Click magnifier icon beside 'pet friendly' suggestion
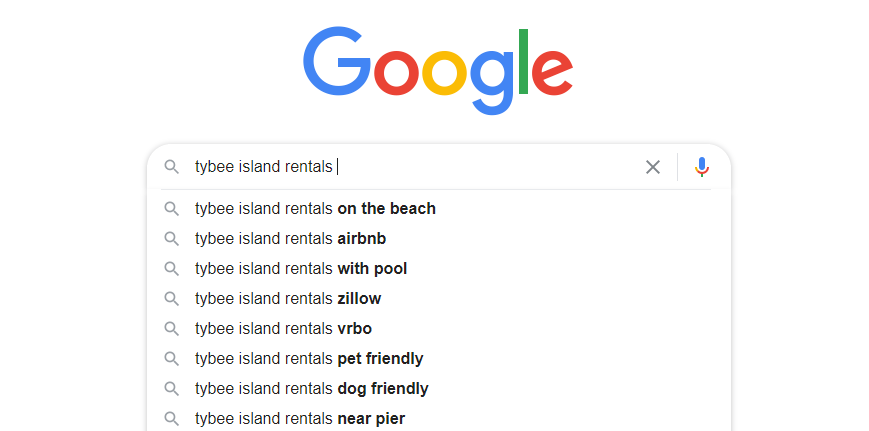This screenshot has height=431, width=869. click(x=172, y=358)
